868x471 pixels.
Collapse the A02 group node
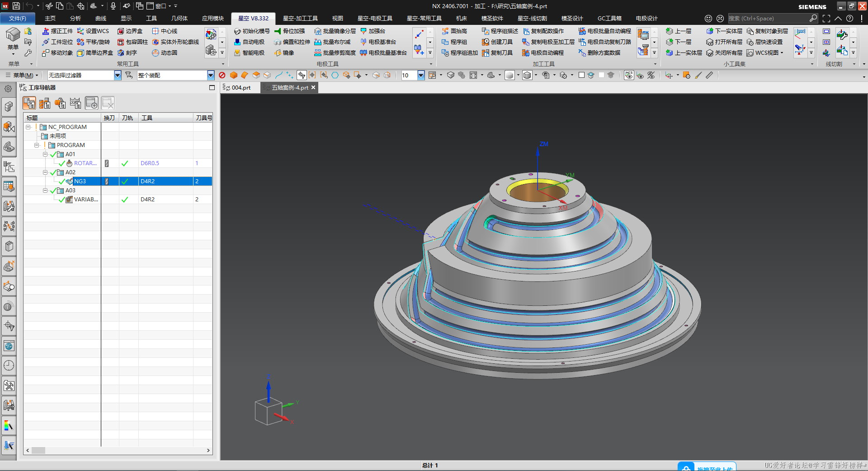(x=45, y=172)
